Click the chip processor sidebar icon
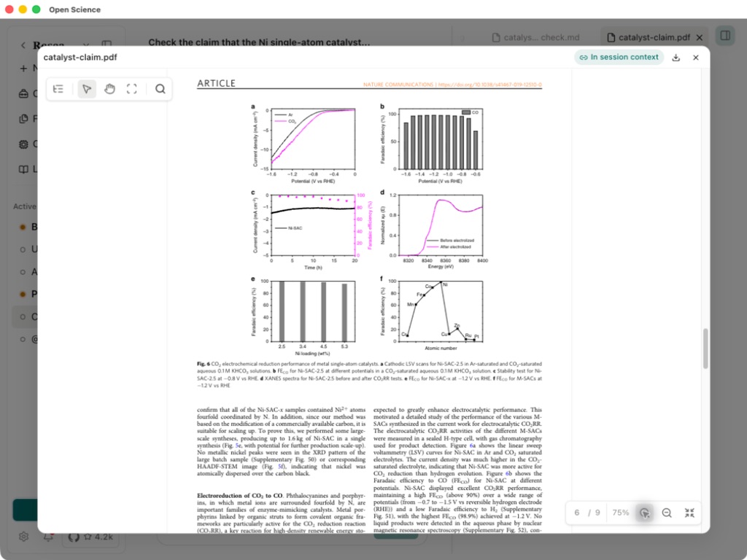 23,144
